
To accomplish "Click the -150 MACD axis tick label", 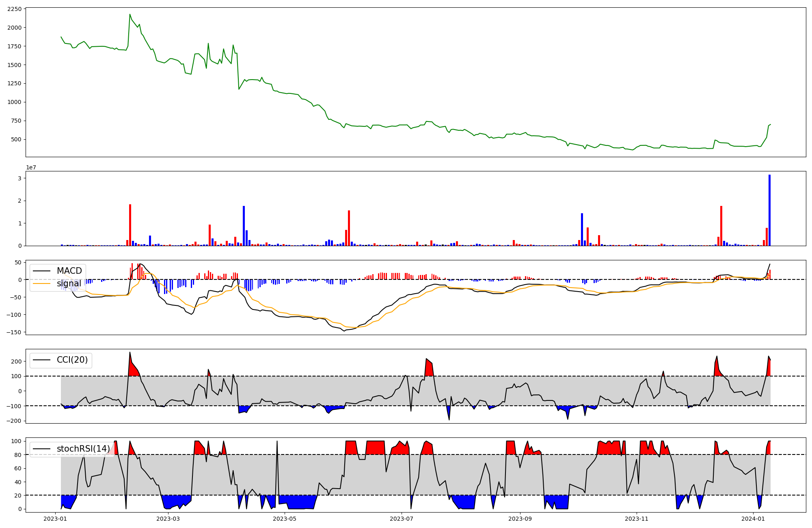I will (x=13, y=332).
